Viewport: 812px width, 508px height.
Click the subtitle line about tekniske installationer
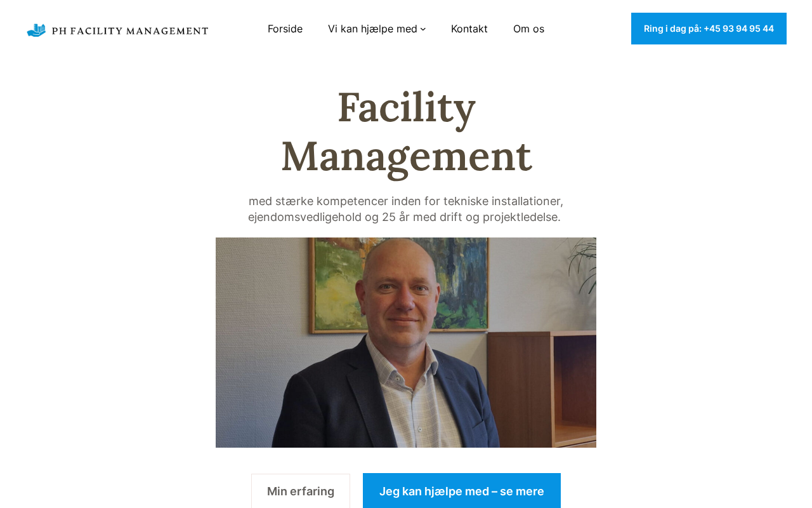tap(406, 201)
